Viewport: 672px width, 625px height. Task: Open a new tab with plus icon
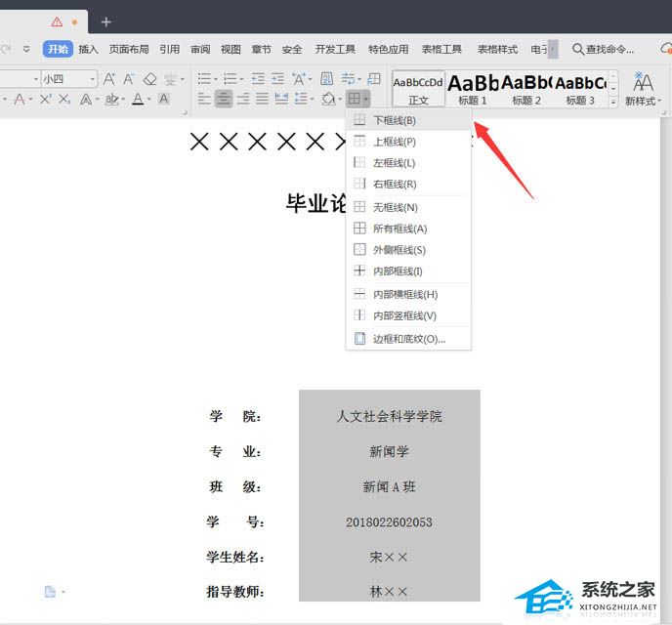click(106, 21)
